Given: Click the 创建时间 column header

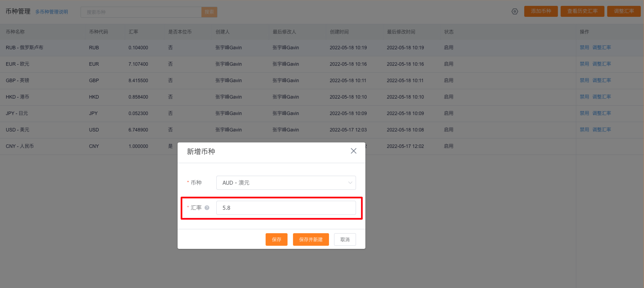Looking at the screenshot, I should click(339, 32).
